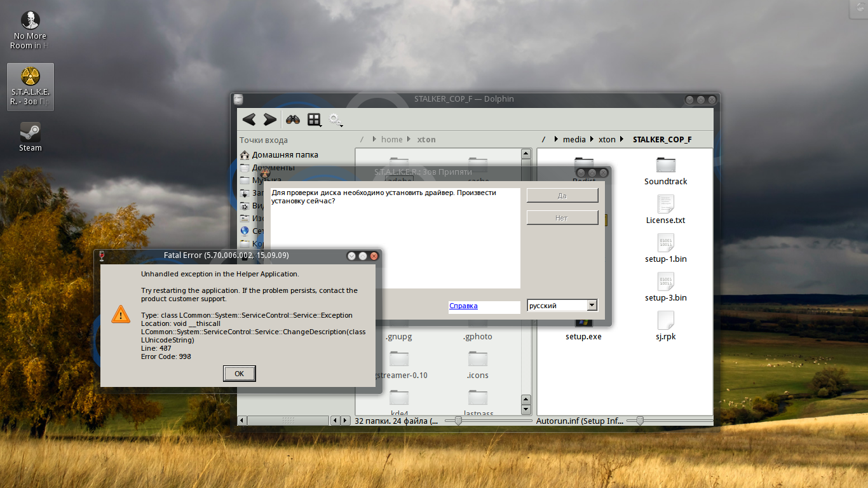Select the .icons folder in left pane
868x488 pixels.
[477, 365]
